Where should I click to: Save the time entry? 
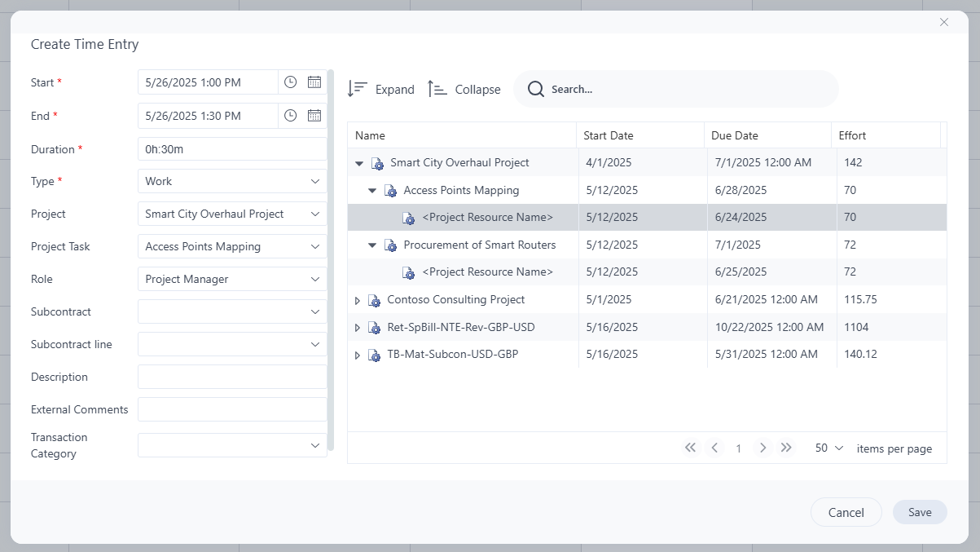(919, 512)
